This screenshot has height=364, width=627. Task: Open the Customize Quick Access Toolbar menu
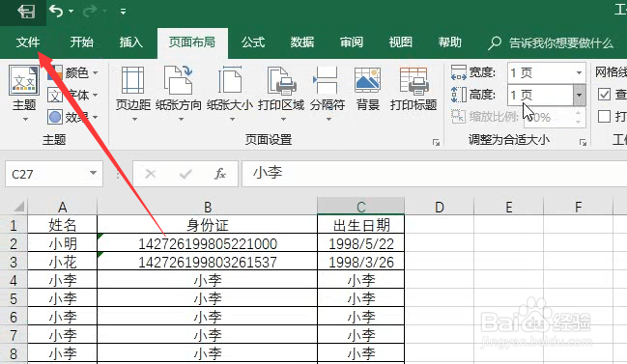(123, 12)
